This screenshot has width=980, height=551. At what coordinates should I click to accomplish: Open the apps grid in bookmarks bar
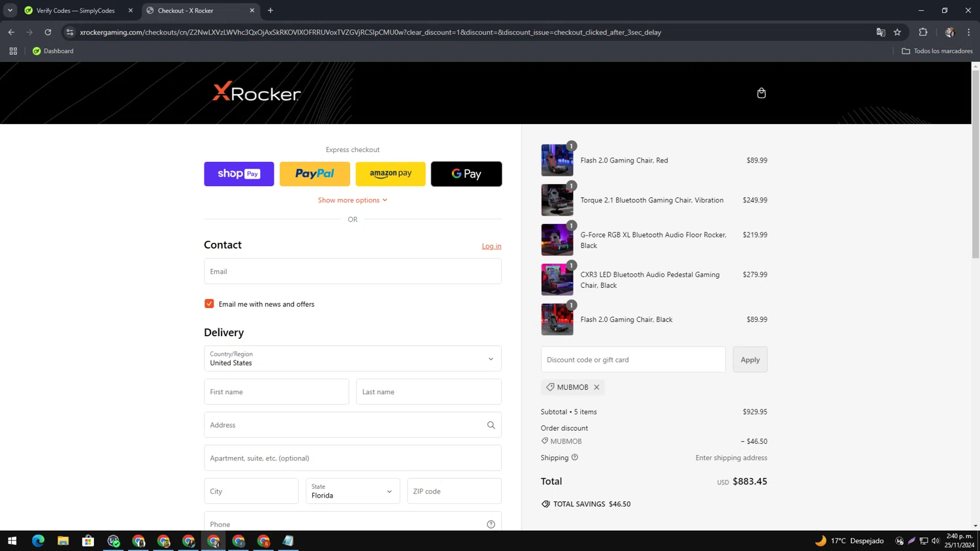click(x=13, y=51)
